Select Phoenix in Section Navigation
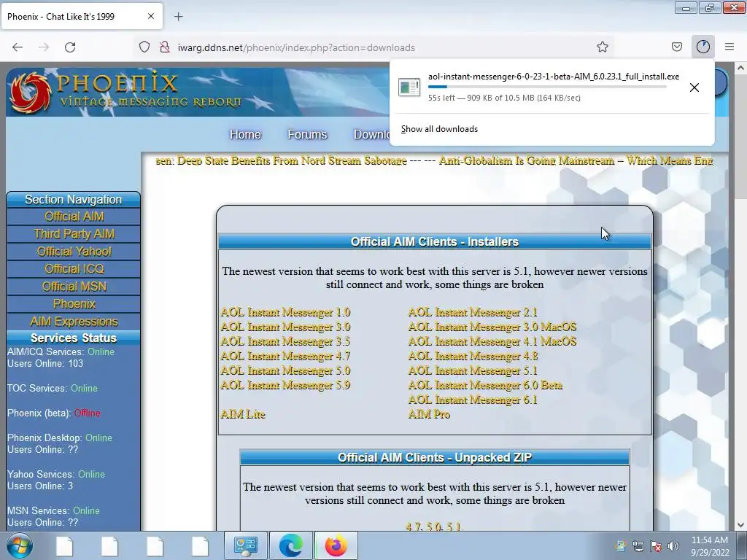The image size is (747, 560). tap(74, 304)
